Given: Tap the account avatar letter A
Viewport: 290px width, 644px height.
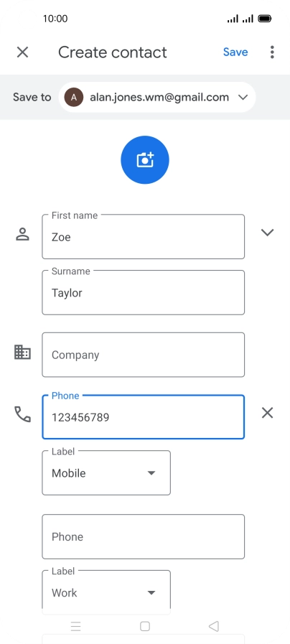Looking at the screenshot, I should 73,98.
